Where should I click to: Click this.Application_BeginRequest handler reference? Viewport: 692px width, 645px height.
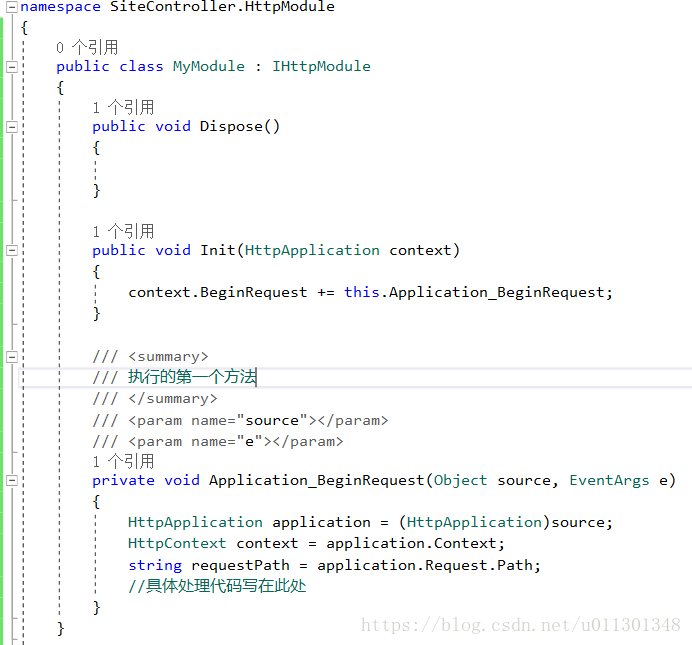coord(474,292)
